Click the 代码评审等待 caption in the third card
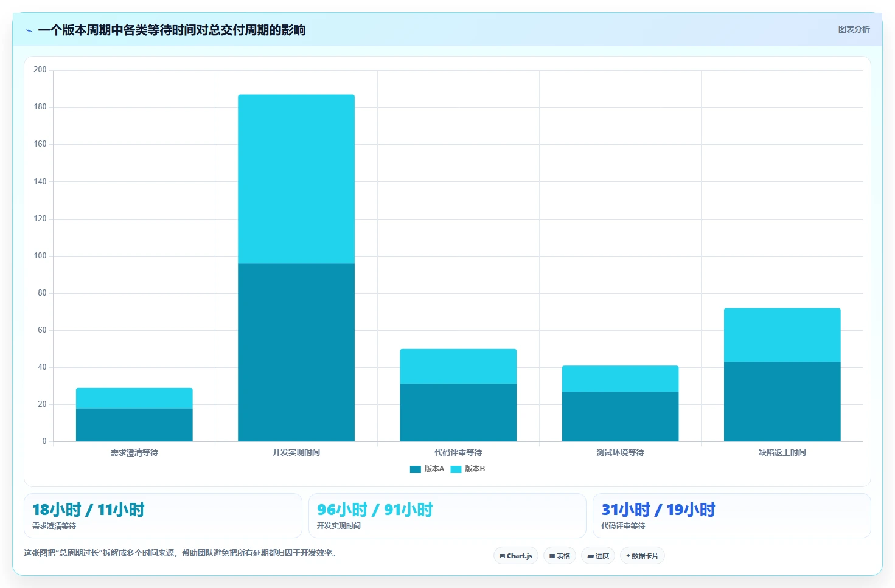Viewport: 895px width, 588px height. (x=623, y=526)
